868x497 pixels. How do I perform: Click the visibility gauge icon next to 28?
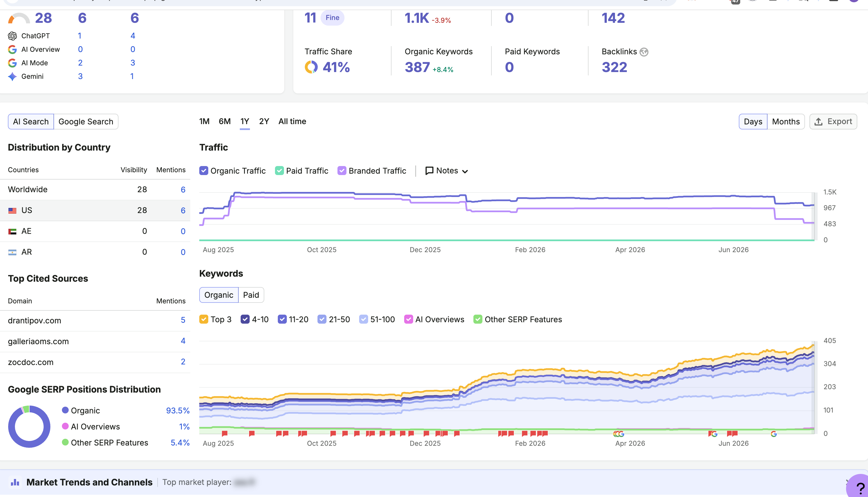(19, 18)
